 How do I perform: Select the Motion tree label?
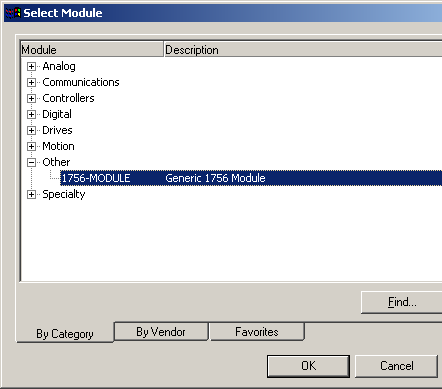(58, 146)
